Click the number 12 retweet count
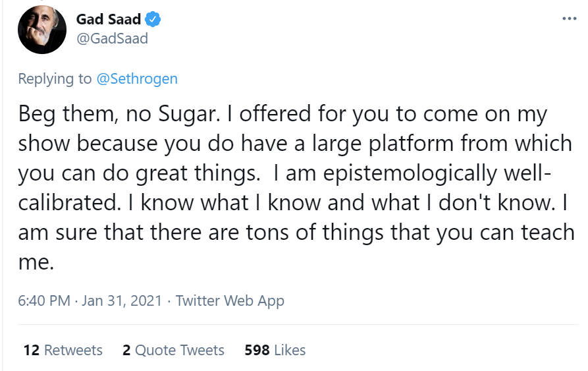This screenshot has width=588, height=371. 32,350
